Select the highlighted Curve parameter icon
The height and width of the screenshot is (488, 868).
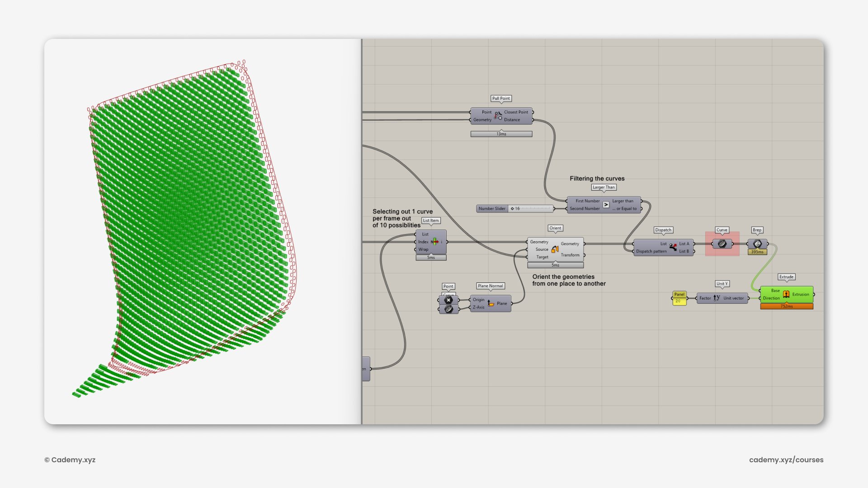[722, 244]
